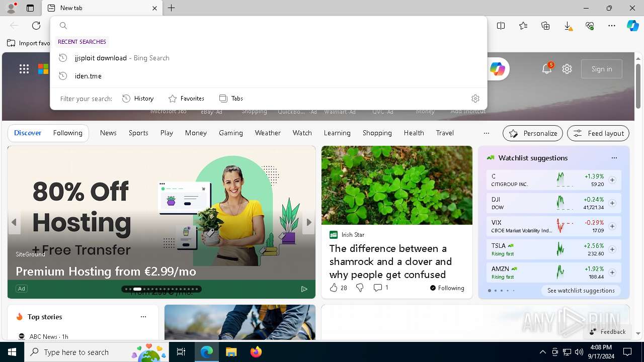Open notifications bell with 5 badge
The width and height of the screenshot is (644, 362).
(x=547, y=69)
